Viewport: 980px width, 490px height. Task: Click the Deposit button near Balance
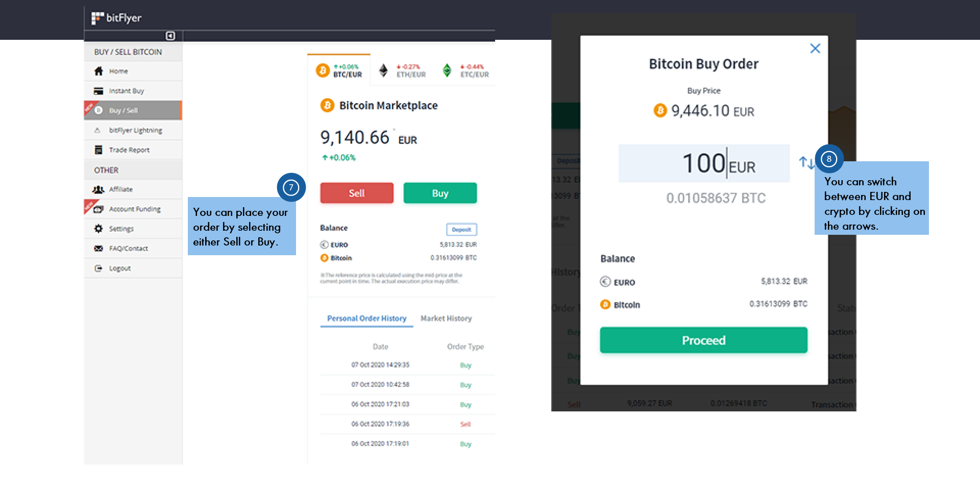[461, 229]
